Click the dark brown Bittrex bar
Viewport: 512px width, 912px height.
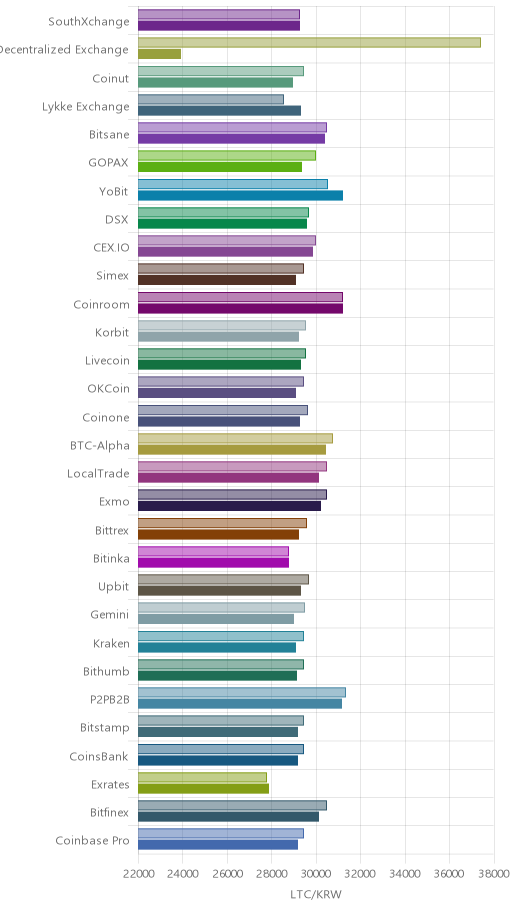pyautogui.click(x=218, y=535)
